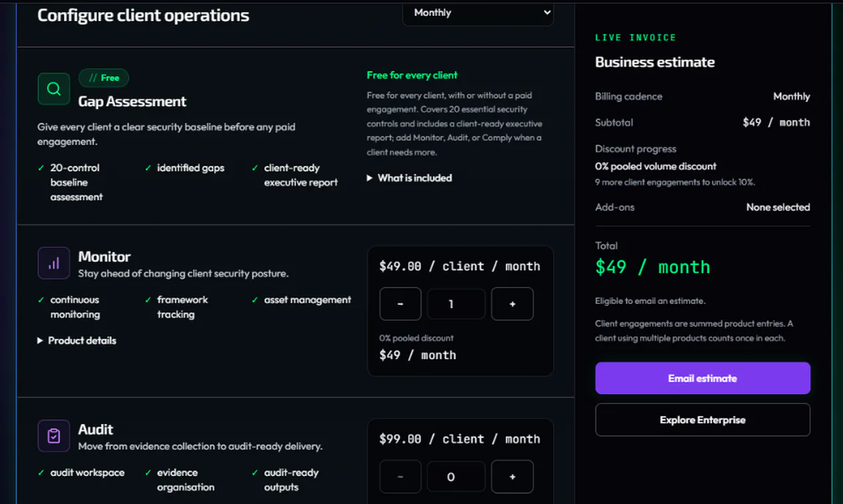Click the Billing cadence Monthly value
This screenshot has height=504, width=843.
[791, 96]
